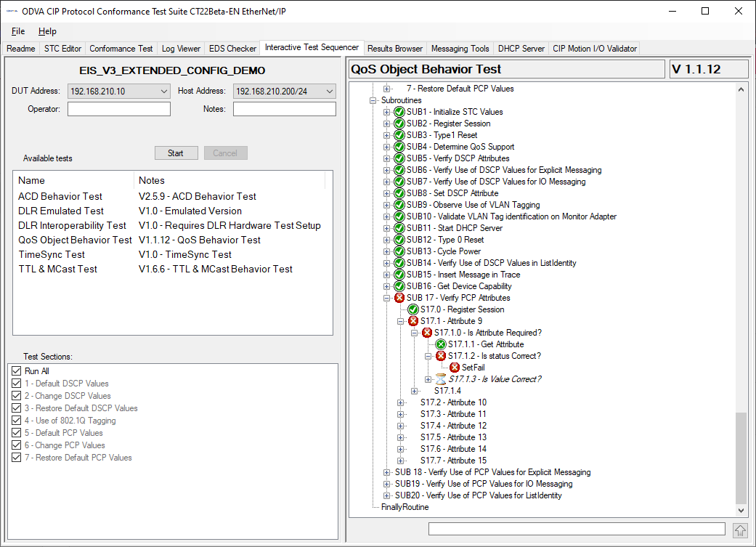This screenshot has width=756, height=547.
Task: Switch to the Log Viewer tab
Action: click(181, 49)
